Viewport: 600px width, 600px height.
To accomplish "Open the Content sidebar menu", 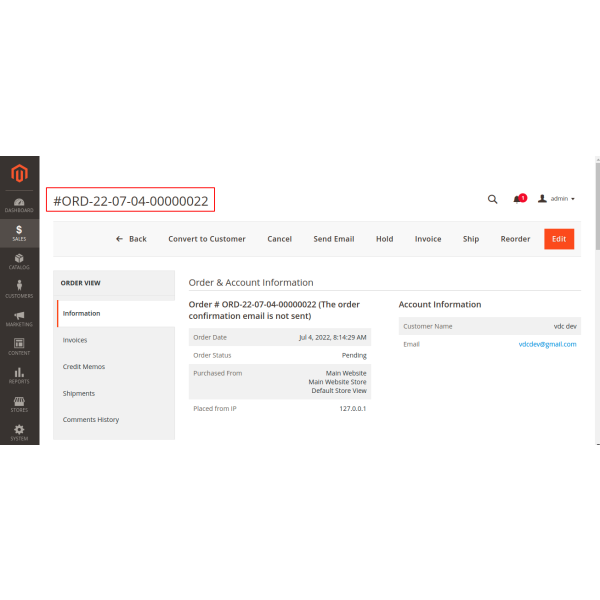I will 19,347.
